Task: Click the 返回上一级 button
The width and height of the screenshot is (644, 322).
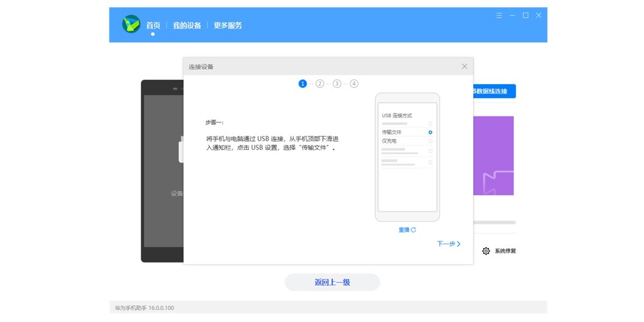Action: [x=332, y=282]
